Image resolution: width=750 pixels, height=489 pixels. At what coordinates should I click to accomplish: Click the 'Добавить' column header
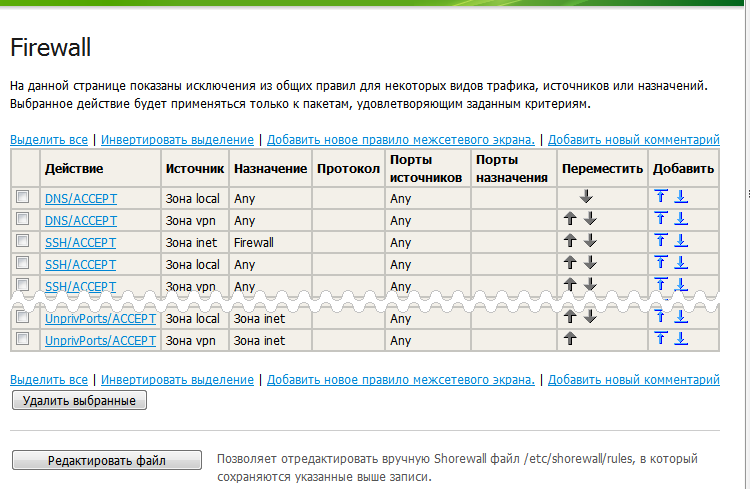684,168
